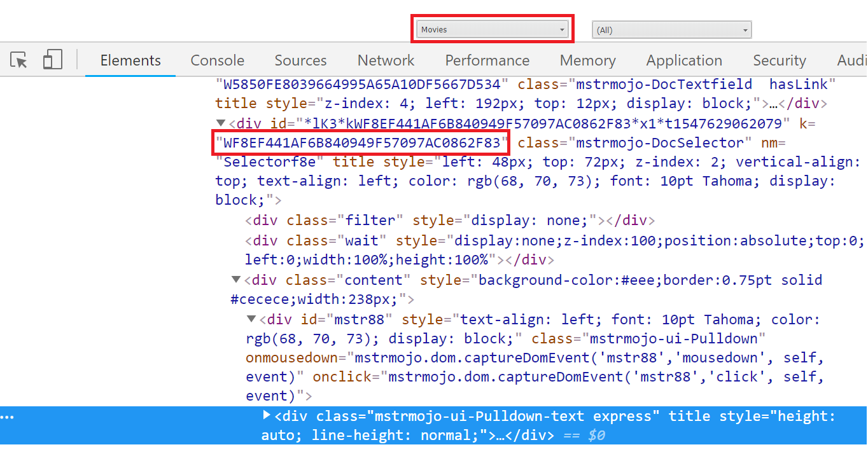Image resolution: width=868 pixels, height=454 pixels.
Task: Open the Application tab
Action: pos(684,60)
